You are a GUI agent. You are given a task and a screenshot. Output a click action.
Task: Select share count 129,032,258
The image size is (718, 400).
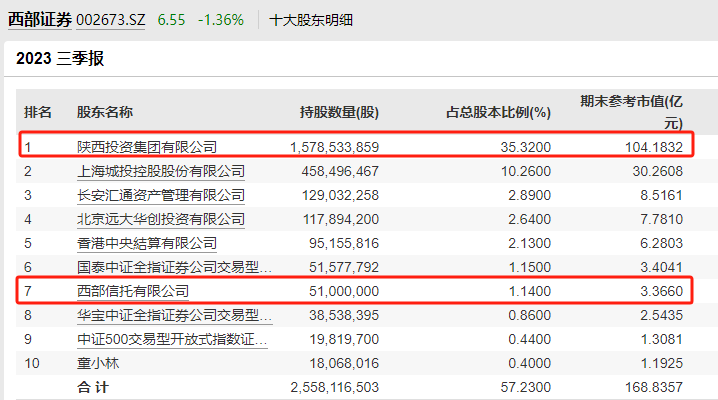[x=340, y=195]
